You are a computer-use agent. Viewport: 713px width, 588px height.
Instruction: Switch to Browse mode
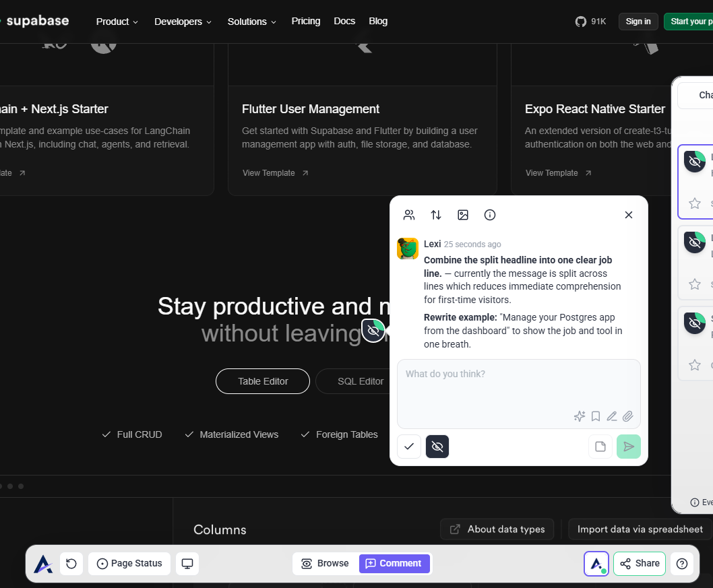point(325,564)
